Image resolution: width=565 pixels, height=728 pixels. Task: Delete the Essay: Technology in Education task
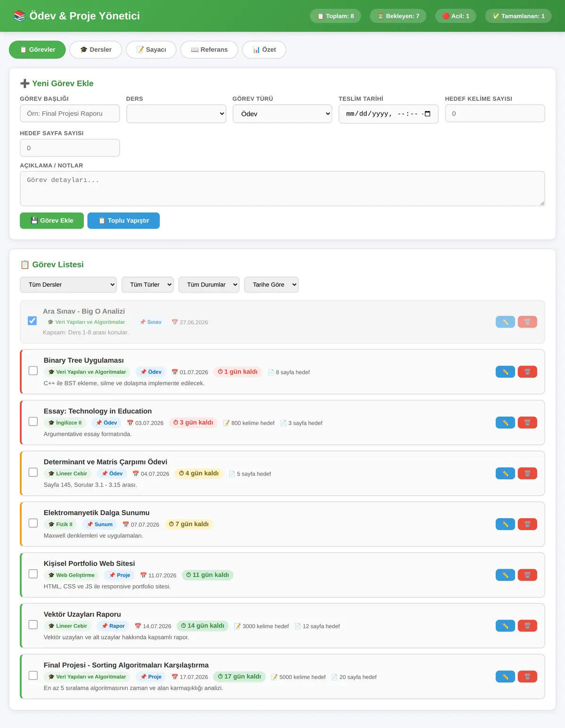click(527, 423)
